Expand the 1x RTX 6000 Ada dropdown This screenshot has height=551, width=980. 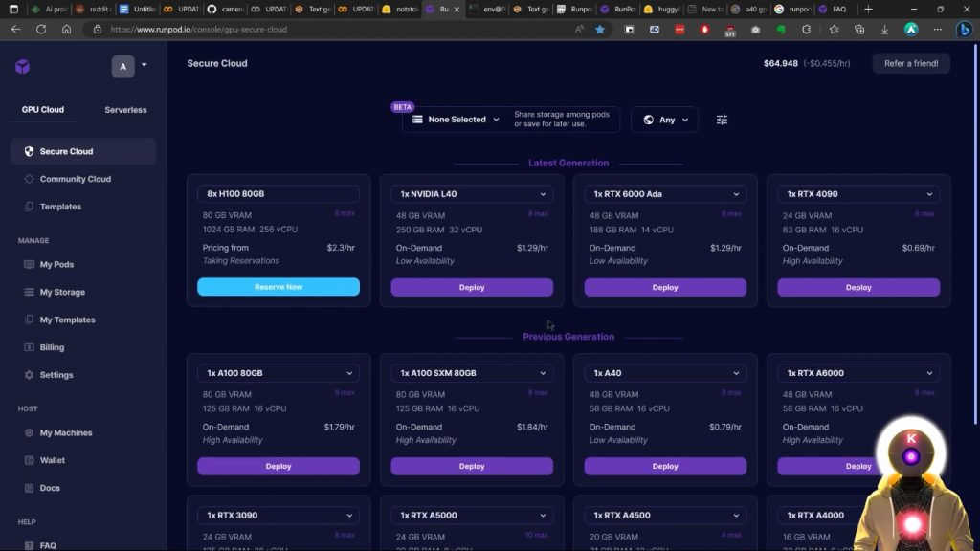pyautogui.click(x=665, y=193)
